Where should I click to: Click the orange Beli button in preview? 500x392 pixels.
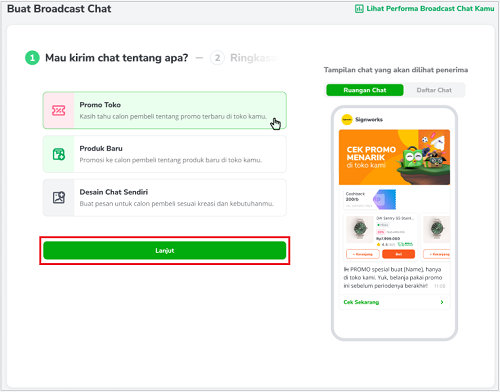[x=398, y=254]
